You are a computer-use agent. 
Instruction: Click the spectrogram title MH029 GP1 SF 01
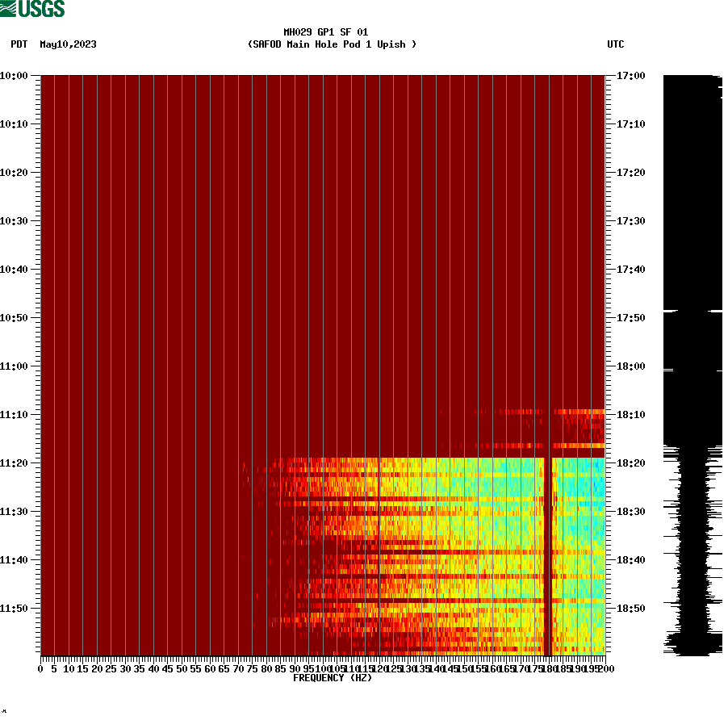coord(326,33)
